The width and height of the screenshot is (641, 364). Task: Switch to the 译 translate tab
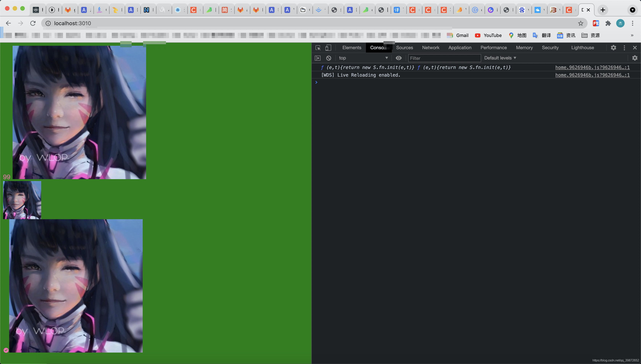(x=397, y=10)
